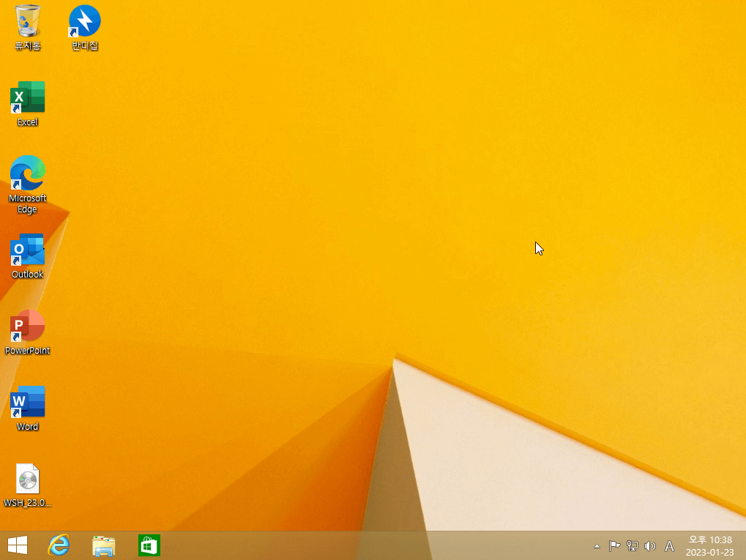Image resolution: width=746 pixels, height=560 pixels.
Task: Open the Windows Store taskbar icon
Action: (x=149, y=545)
